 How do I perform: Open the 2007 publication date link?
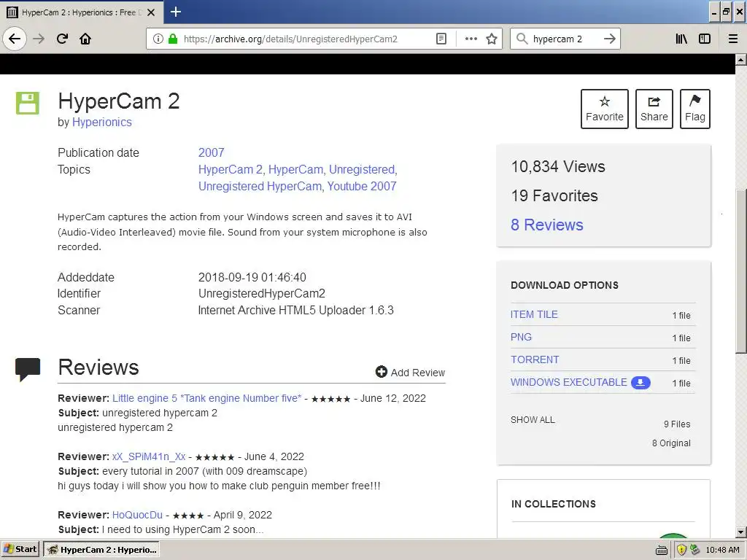pyautogui.click(x=211, y=153)
